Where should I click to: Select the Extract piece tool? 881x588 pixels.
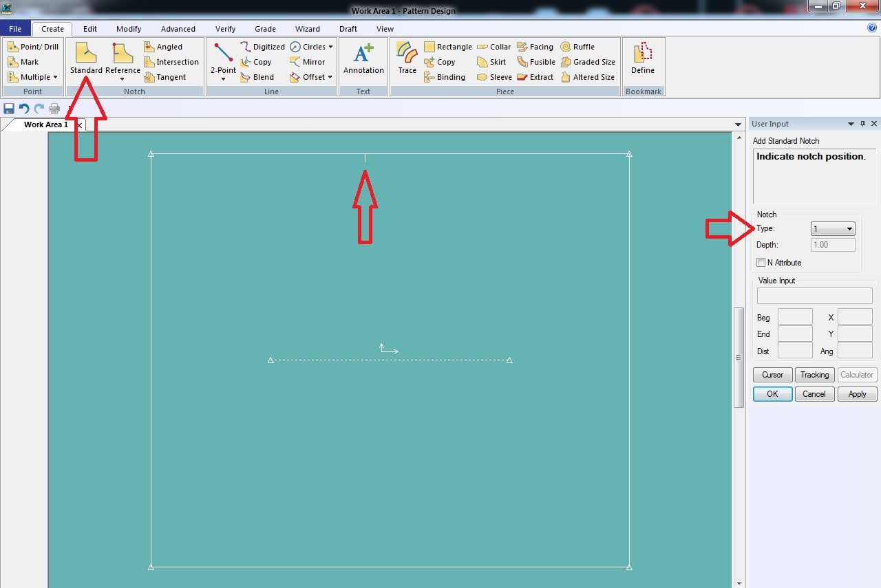click(x=535, y=77)
